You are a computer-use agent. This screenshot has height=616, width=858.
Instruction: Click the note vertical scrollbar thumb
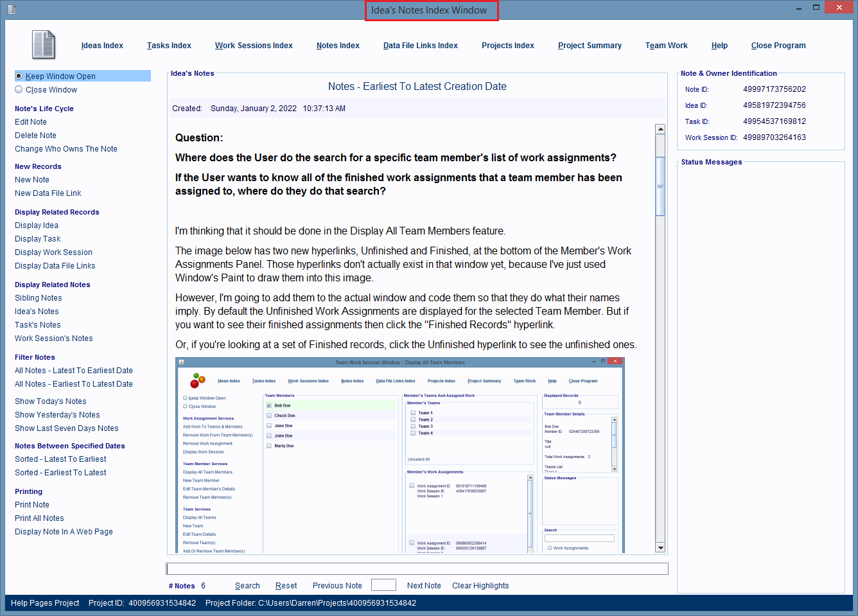pyautogui.click(x=660, y=186)
